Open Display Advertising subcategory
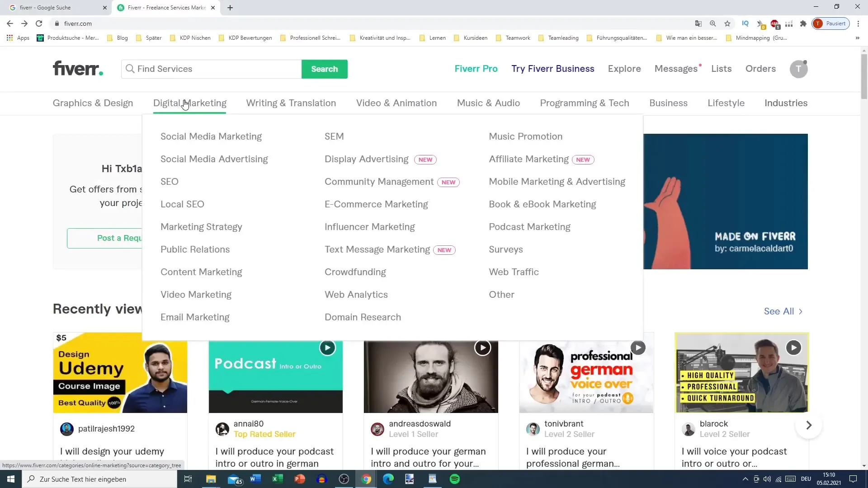Viewport: 868px width, 488px height. pyautogui.click(x=366, y=159)
